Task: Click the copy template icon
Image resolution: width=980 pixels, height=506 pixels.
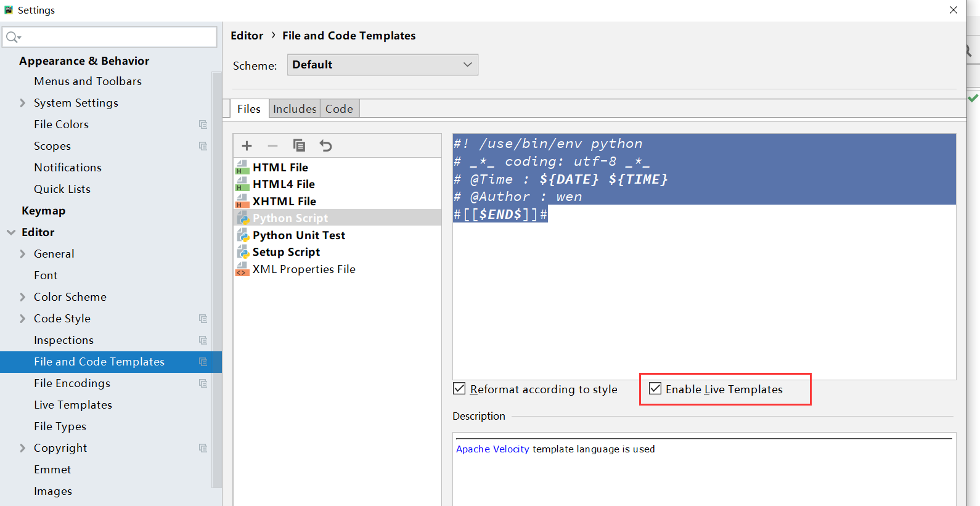Action: pyautogui.click(x=299, y=145)
